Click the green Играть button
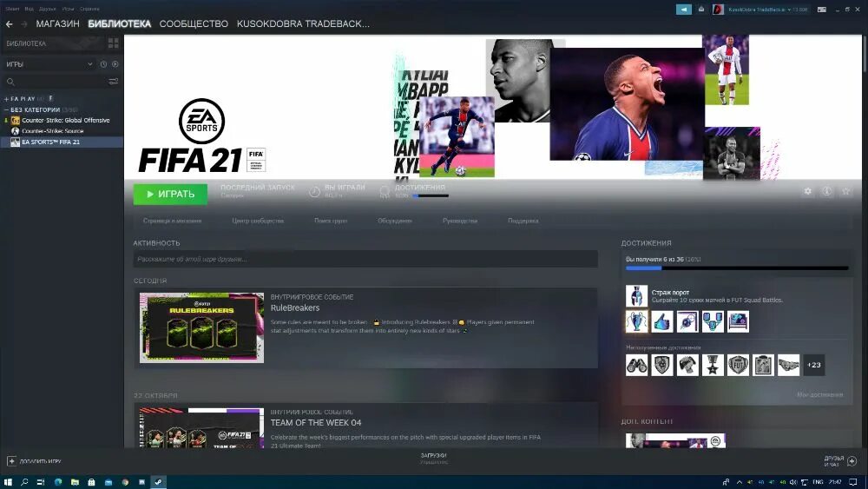The width and height of the screenshot is (868, 489). (x=170, y=194)
